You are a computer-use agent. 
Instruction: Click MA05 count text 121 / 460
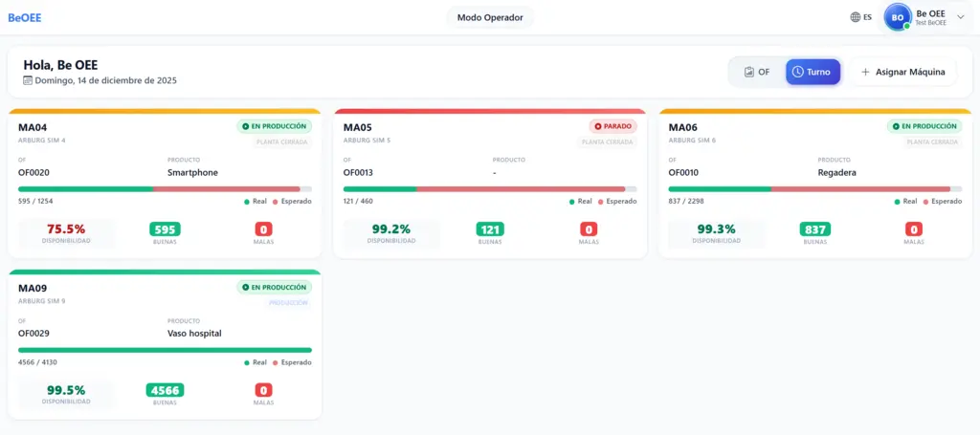(359, 201)
